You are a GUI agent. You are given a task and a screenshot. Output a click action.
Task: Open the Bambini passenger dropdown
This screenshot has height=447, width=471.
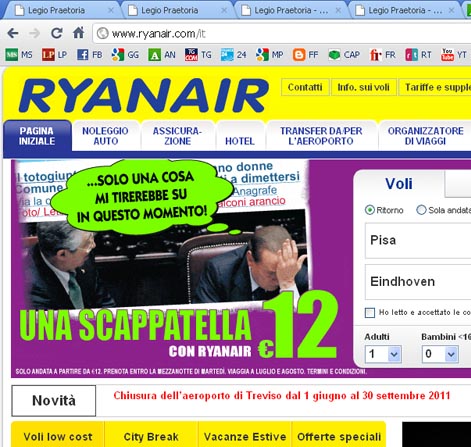tap(440, 354)
